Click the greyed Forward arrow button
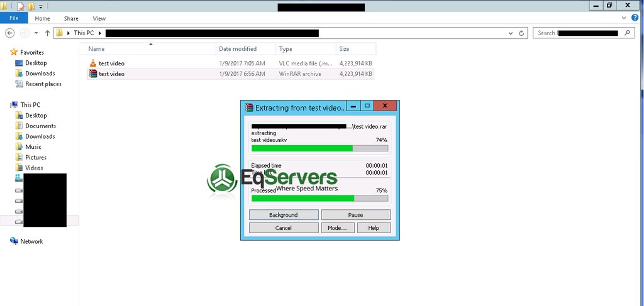644x306 pixels. click(x=25, y=33)
